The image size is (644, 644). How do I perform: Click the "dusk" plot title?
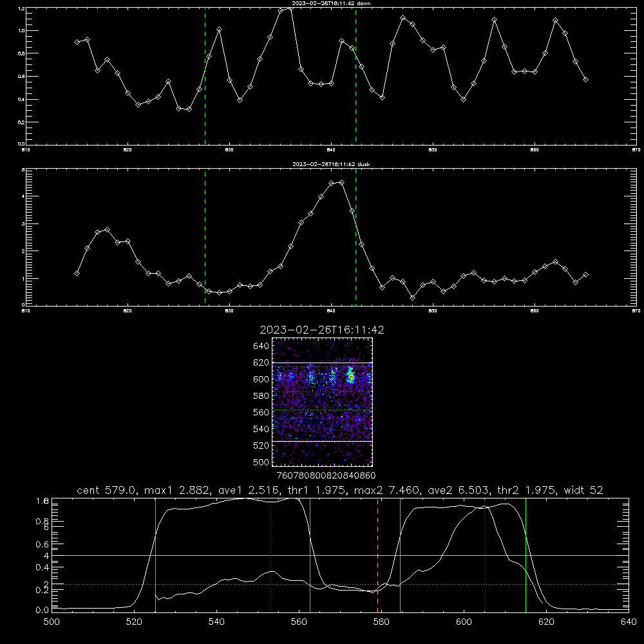click(332, 164)
